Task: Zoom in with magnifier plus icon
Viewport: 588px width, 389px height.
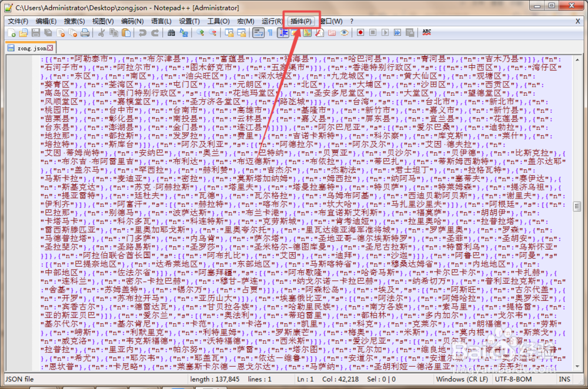Action: click(x=201, y=33)
